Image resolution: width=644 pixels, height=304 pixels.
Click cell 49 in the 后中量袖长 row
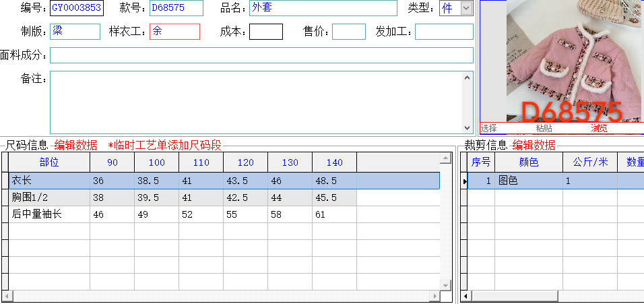click(x=156, y=214)
